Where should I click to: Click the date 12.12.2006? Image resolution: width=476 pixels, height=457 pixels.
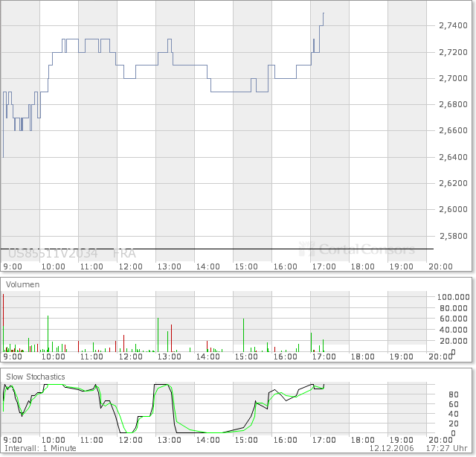391,449
